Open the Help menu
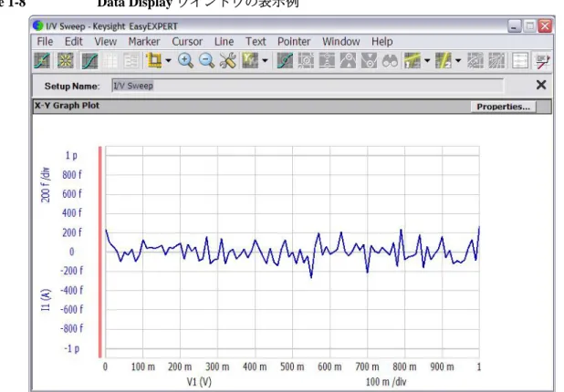This screenshot has height=392, width=564. click(x=382, y=42)
